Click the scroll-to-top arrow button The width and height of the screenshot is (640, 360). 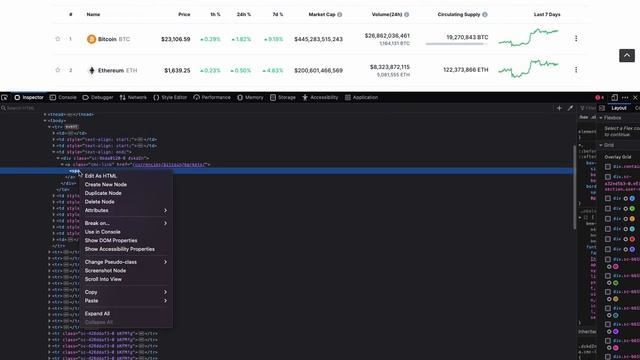coord(627,56)
